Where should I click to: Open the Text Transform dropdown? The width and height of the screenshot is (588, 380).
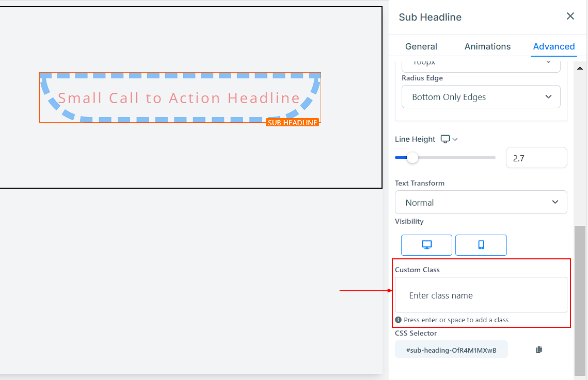481,202
